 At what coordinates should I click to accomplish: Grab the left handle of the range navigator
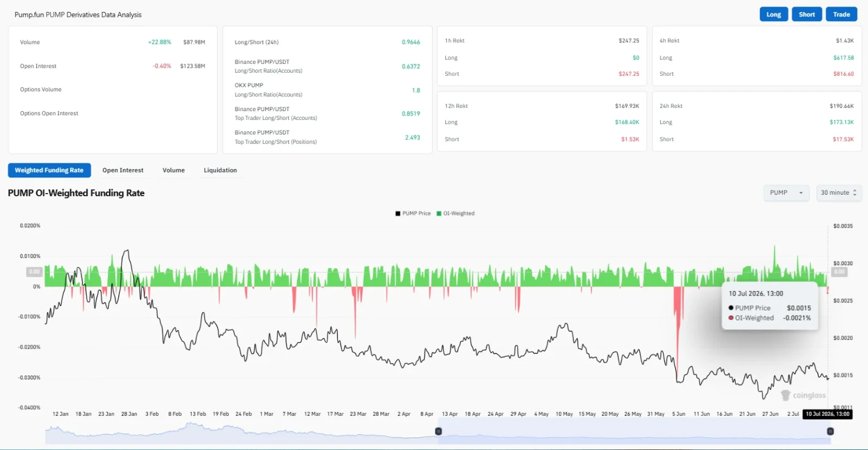(x=438, y=432)
